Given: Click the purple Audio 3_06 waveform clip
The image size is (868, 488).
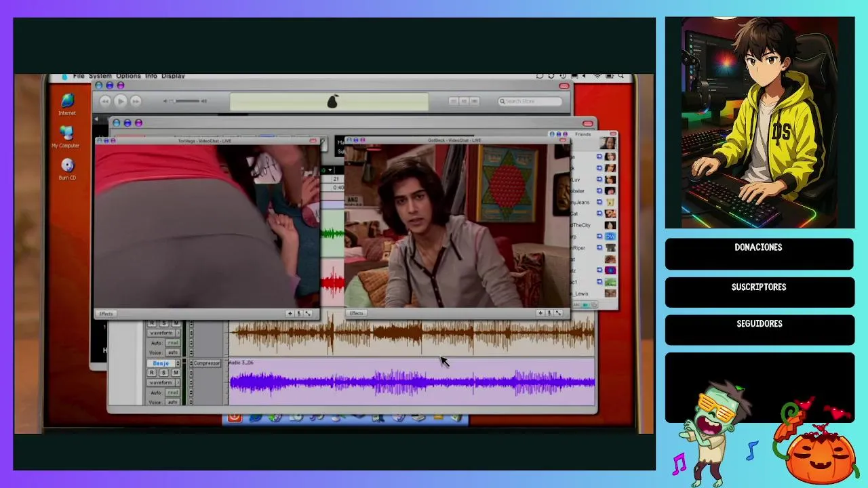Looking at the screenshot, I should point(412,382).
